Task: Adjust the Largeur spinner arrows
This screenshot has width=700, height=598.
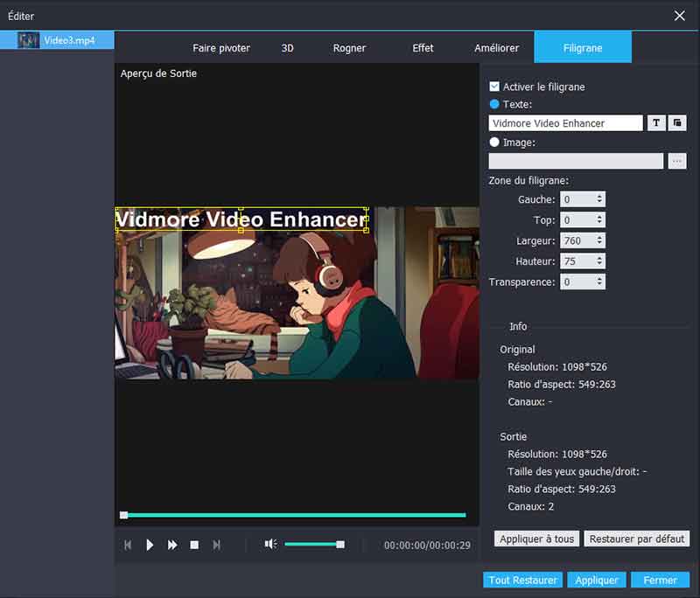Action: tap(599, 240)
